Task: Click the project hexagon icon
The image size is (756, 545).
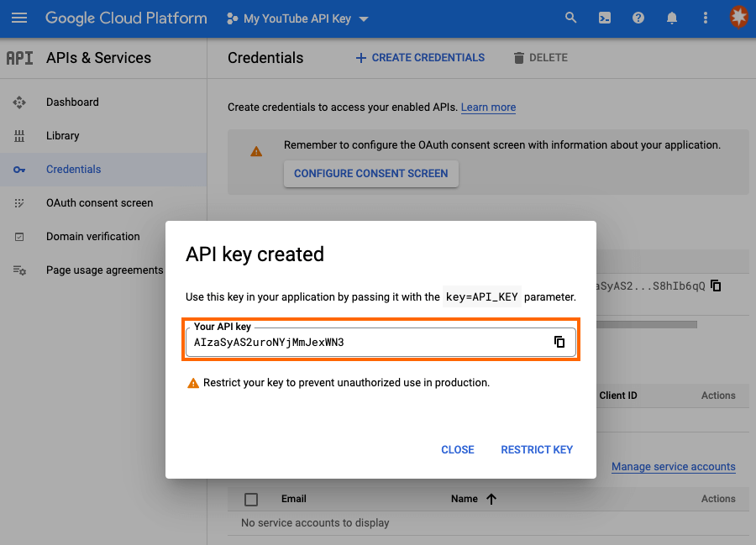Action: pos(233,18)
